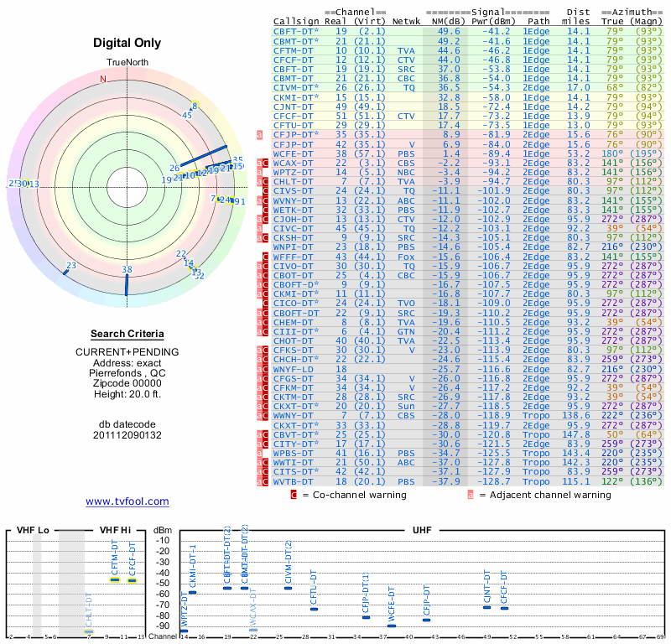Click the db datecode 201112090132 value

pyautogui.click(x=127, y=435)
